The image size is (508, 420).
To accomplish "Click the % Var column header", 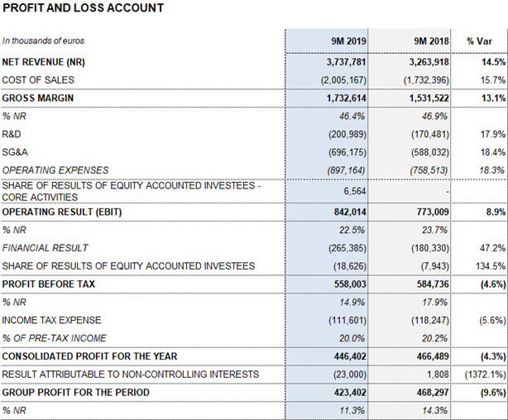I will coord(479,41).
